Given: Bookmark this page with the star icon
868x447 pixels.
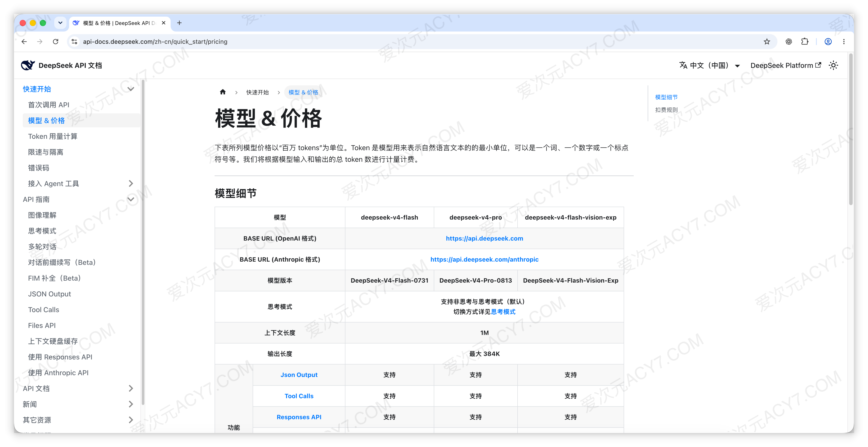Looking at the screenshot, I should (767, 41).
